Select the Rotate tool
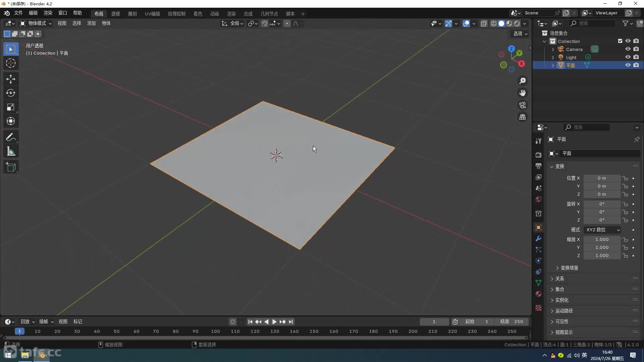The width and height of the screenshot is (644, 362). pos(11,93)
